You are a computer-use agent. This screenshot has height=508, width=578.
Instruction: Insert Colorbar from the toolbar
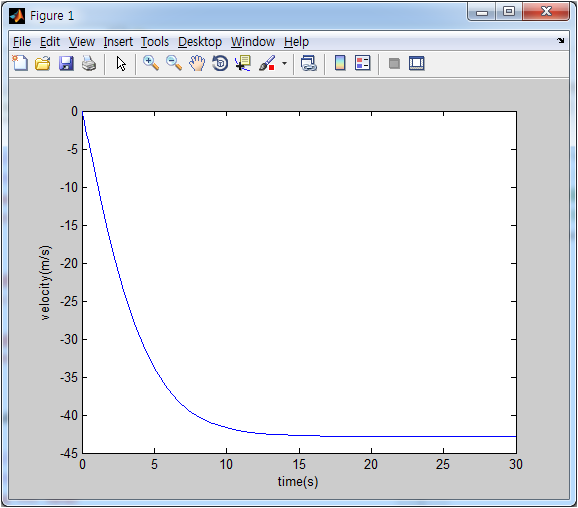click(x=340, y=63)
